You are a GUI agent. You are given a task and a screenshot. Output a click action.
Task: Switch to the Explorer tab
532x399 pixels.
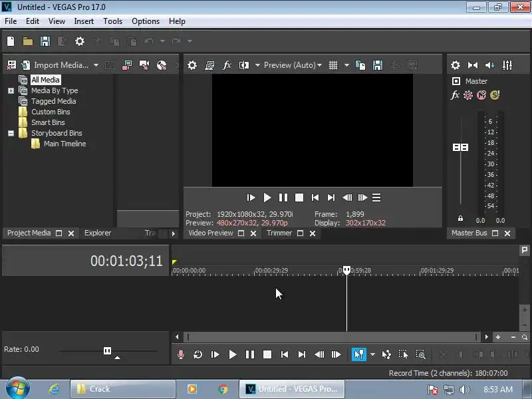(x=98, y=233)
